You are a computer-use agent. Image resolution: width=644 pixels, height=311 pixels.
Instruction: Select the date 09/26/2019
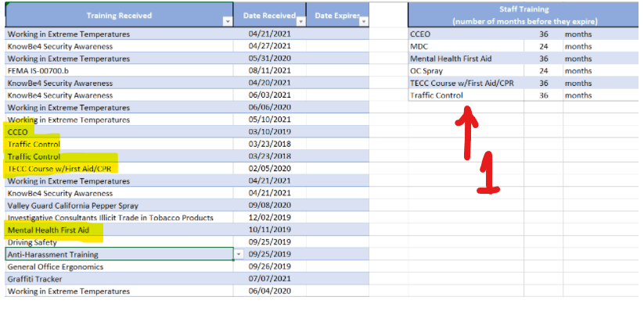[x=269, y=266]
